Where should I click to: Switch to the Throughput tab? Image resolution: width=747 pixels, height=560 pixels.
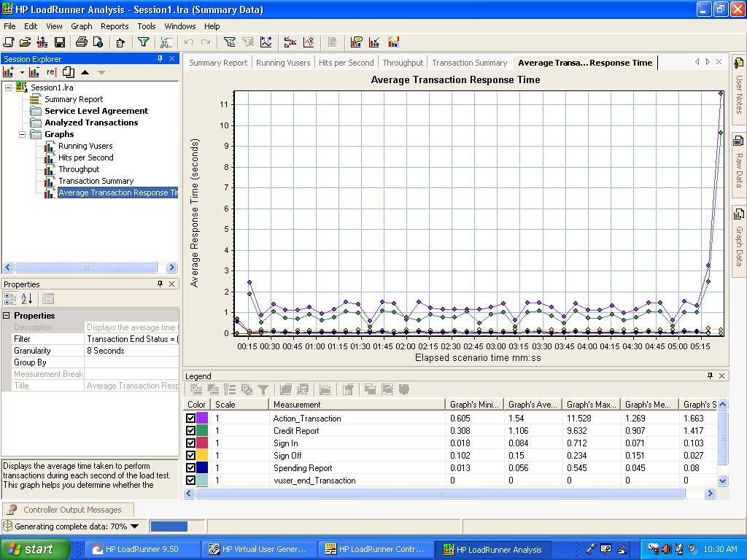pyautogui.click(x=403, y=63)
